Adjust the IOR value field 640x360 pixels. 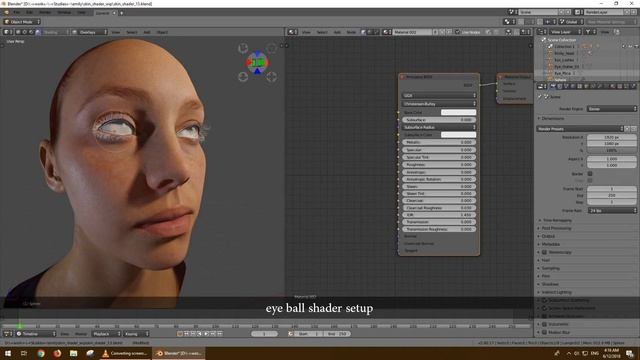(439, 215)
